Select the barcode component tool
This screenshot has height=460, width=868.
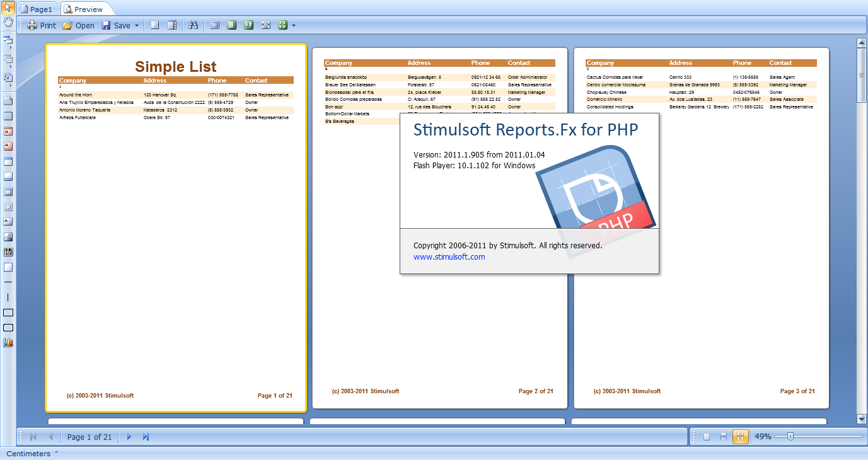[8, 252]
